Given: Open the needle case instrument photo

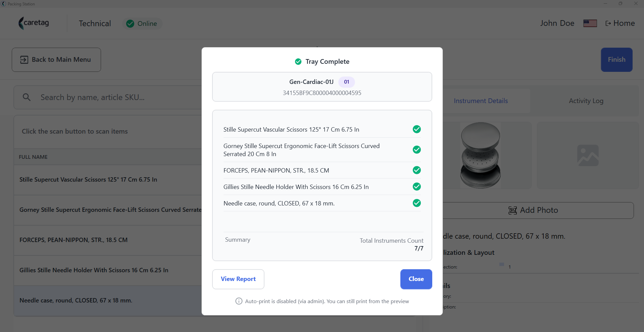Looking at the screenshot, I should pyautogui.click(x=481, y=155).
